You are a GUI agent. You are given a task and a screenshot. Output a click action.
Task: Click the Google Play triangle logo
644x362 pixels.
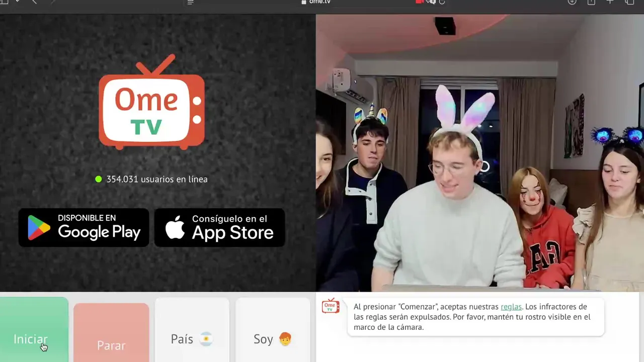click(39, 228)
